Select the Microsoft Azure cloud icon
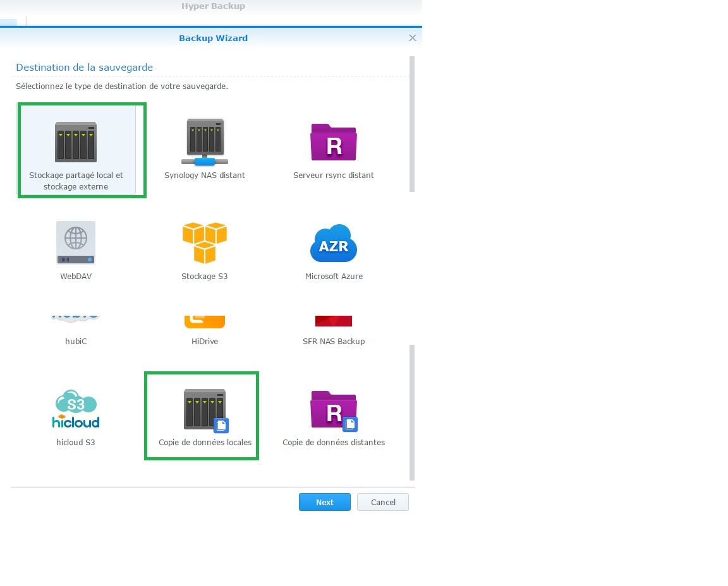728x586 pixels. 334,242
